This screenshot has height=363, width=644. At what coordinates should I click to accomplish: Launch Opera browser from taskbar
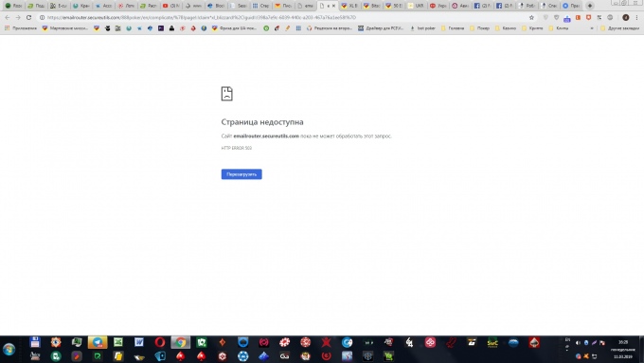(160, 342)
